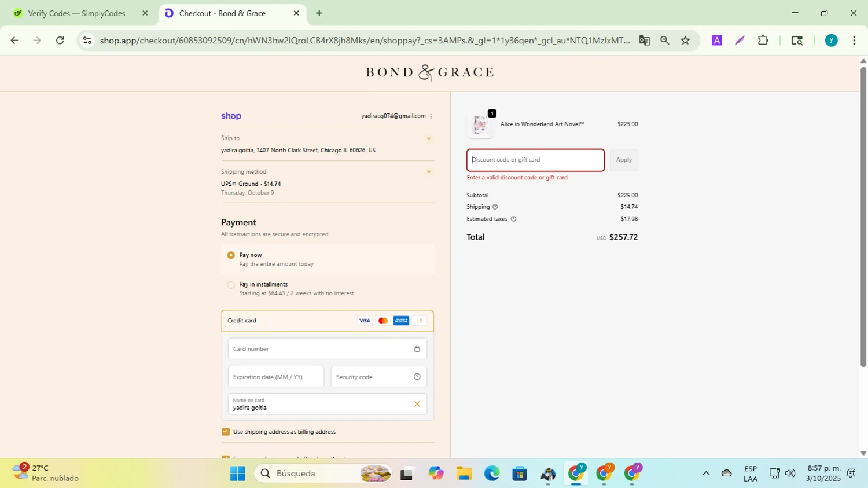The height and width of the screenshot is (488, 868).
Task: Click the Shop logo
Action: pos(231,116)
